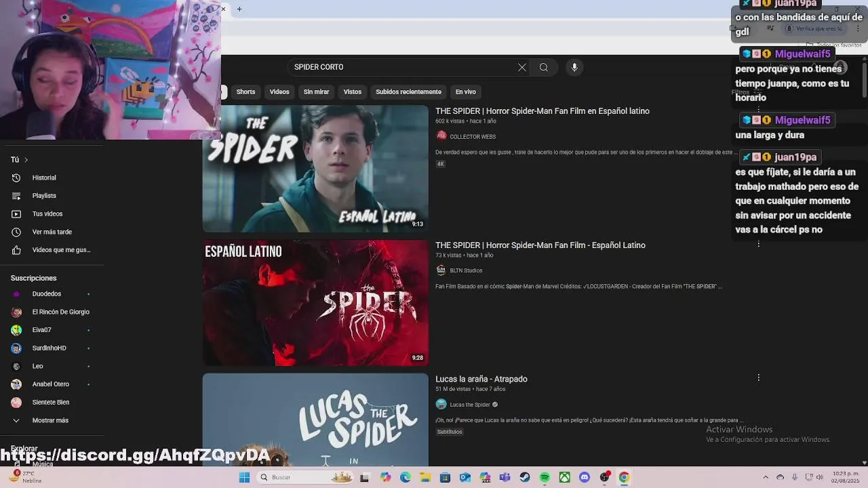Select the En vivo filter chip

pos(465,91)
